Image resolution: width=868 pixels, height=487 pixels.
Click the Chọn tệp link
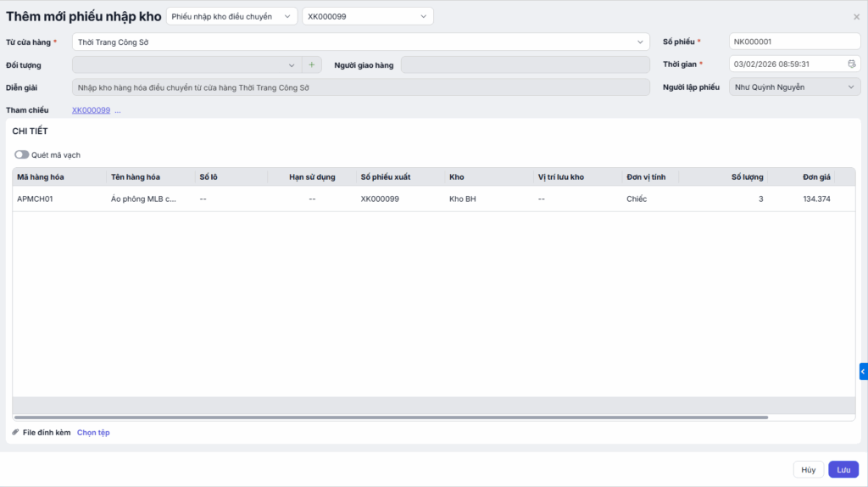pyautogui.click(x=93, y=432)
